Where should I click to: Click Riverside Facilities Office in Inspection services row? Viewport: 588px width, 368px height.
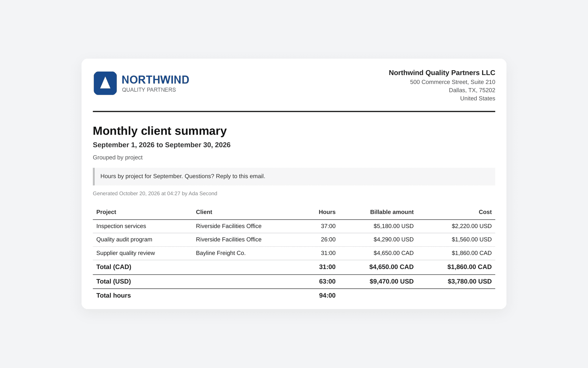pyautogui.click(x=229, y=226)
